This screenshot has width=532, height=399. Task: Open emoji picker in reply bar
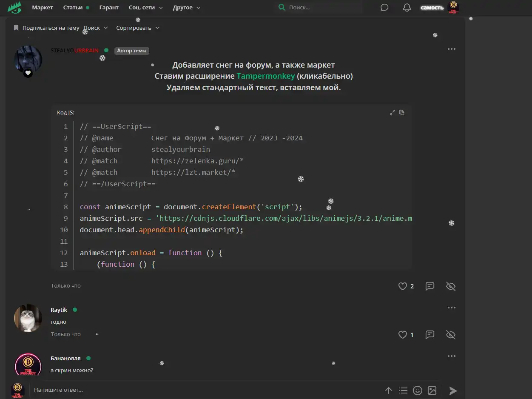pyautogui.click(x=418, y=390)
